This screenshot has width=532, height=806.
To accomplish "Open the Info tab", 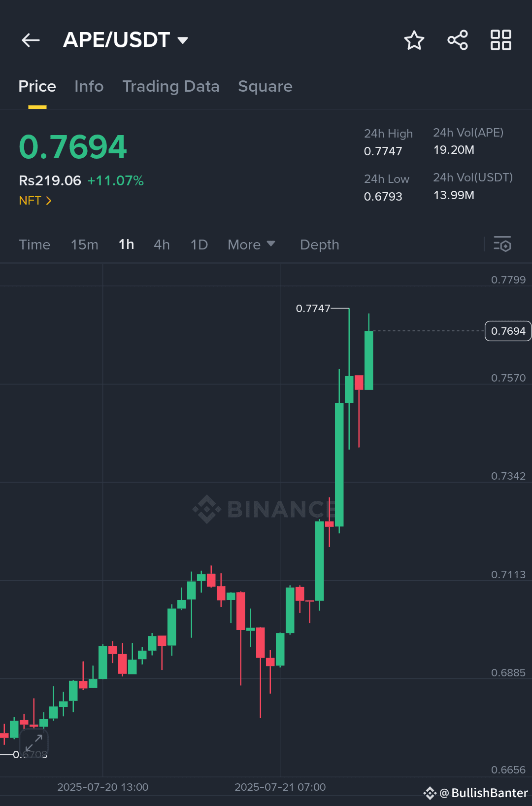I will (89, 86).
